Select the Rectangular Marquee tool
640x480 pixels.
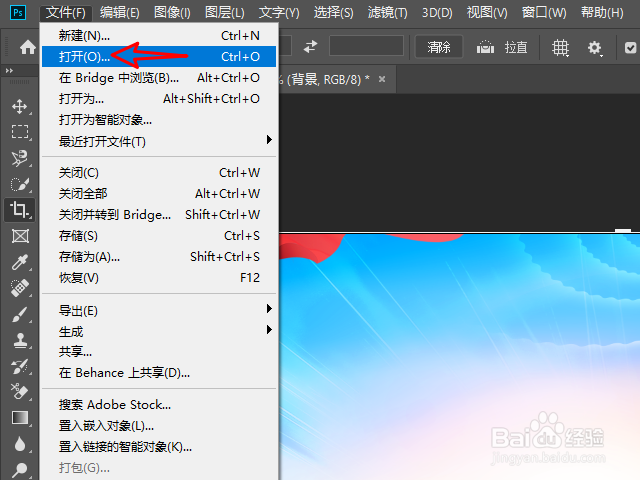(20, 132)
